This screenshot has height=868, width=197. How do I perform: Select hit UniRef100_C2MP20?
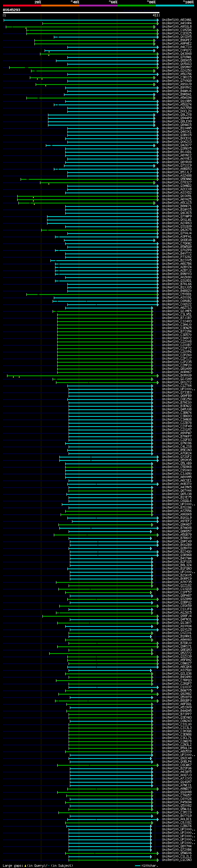point(177,365)
